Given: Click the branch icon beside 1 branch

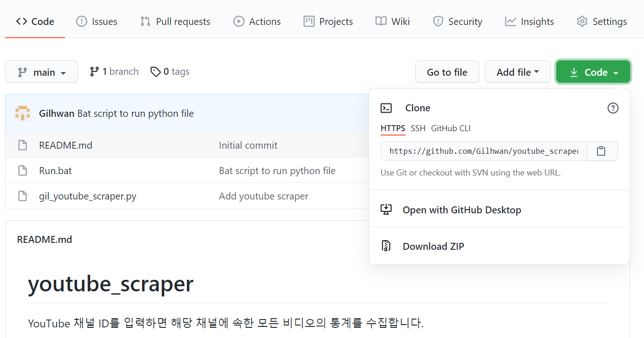Looking at the screenshot, I should pos(95,72).
